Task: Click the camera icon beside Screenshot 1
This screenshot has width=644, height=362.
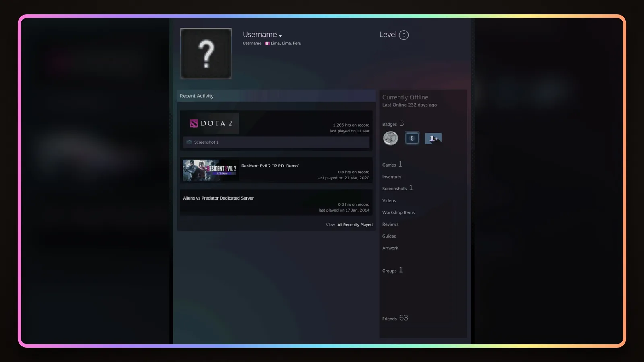Action: coord(189,142)
